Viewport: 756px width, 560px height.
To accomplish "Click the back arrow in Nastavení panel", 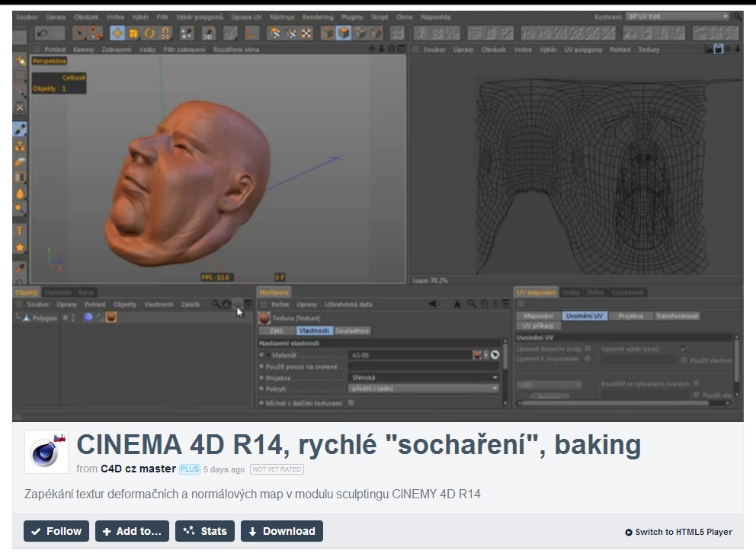I will pyautogui.click(x=433, y=303).
